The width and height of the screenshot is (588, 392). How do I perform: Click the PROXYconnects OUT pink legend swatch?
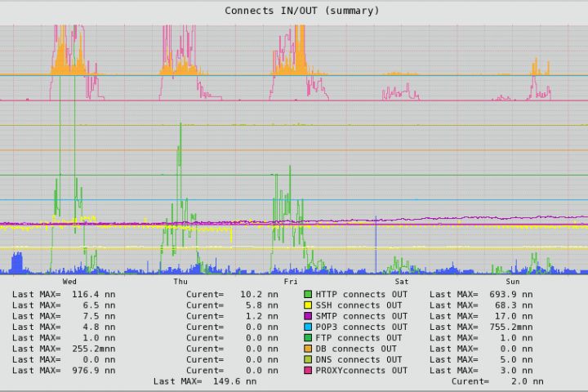click(308, 371)
